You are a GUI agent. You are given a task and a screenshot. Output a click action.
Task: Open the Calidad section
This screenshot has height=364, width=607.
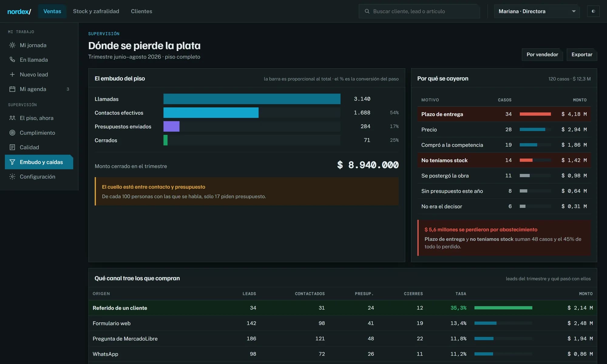point(39,147)
